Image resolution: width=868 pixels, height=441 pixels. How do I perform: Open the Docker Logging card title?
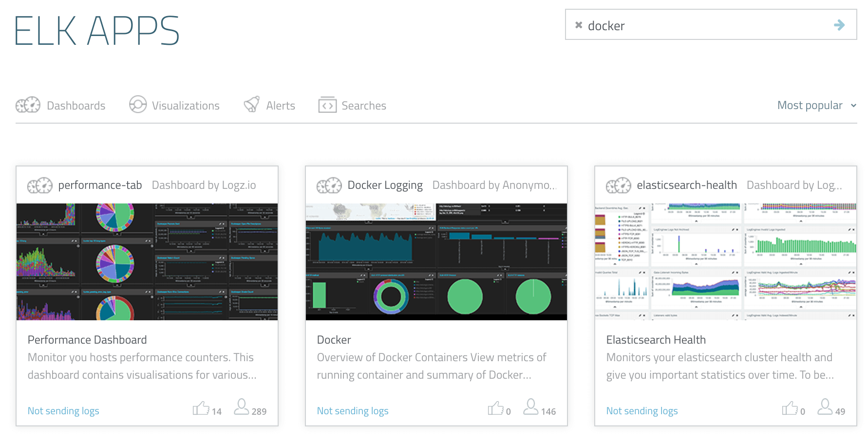pyautogui.click(x=385, y=185)
